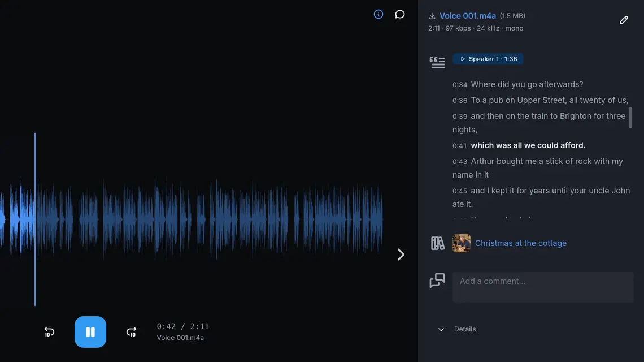Click the 0:43 timestamp
The width and height of the screenshot is (644, 362).
coord(460,162)
